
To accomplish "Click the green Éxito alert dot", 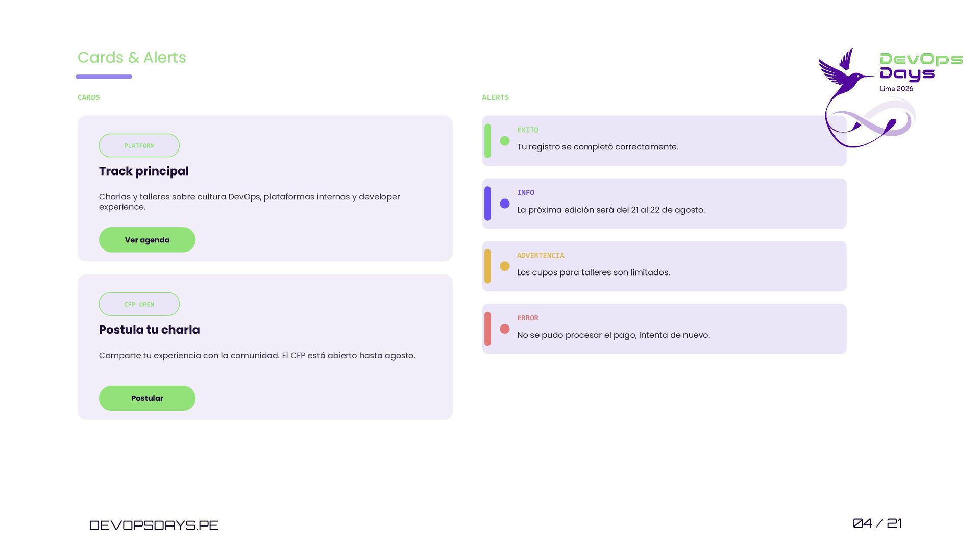I will coord(505,141).
